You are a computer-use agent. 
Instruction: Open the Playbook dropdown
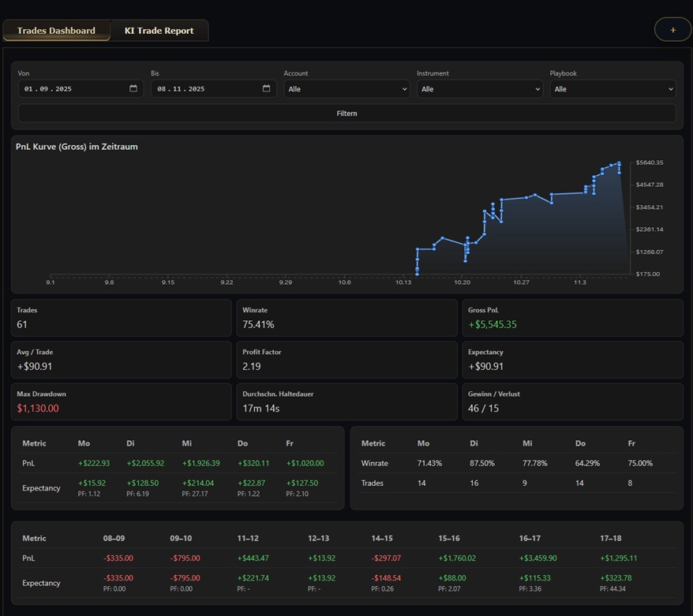(612, 88)
